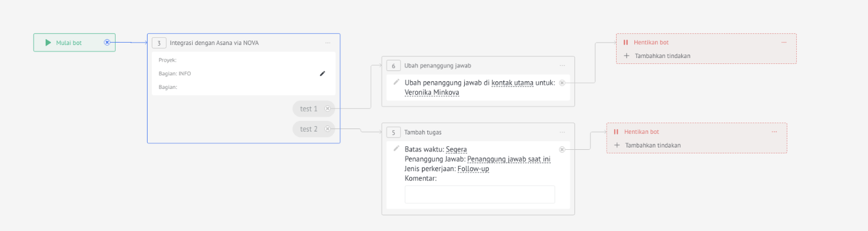Open options menu of Integrasi dengan Asana block
This screenshot has height=231, width=868.
tap(327, 43)
